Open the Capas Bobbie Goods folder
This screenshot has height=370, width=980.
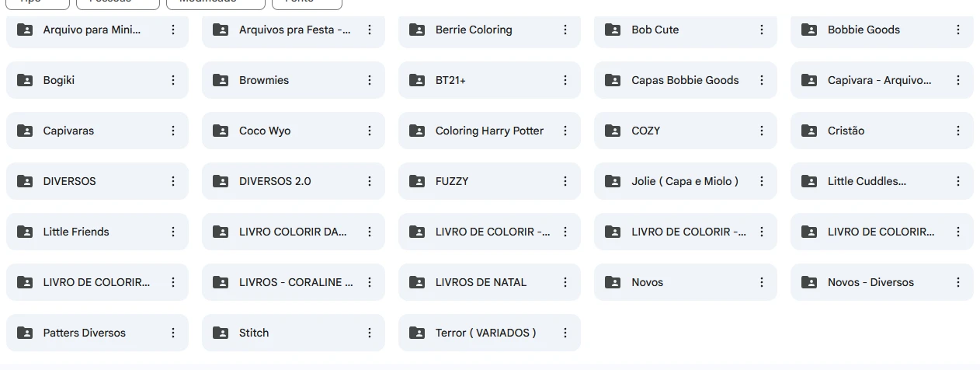coord(685,80)
